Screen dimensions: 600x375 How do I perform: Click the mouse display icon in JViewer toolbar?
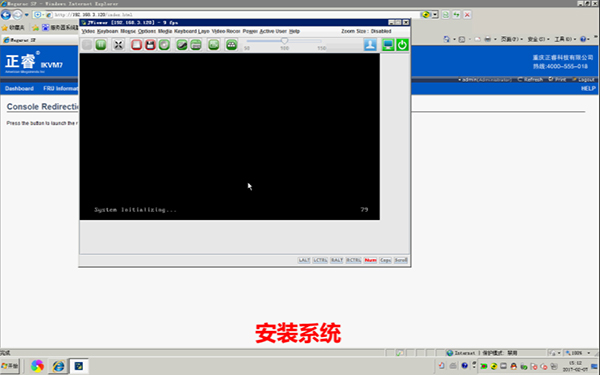(x=182, y=45)
